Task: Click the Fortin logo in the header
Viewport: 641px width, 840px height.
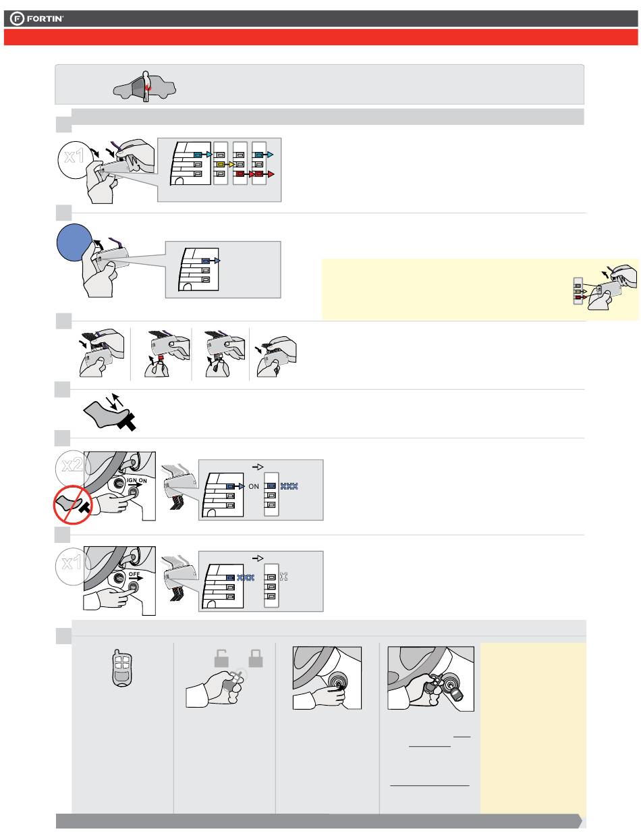Action: [x=36, y=19]
